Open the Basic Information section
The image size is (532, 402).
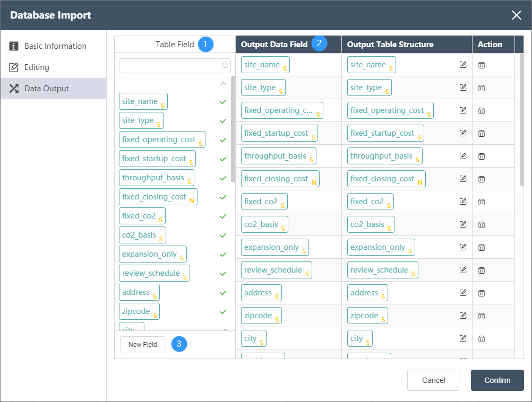pos(54,46)
